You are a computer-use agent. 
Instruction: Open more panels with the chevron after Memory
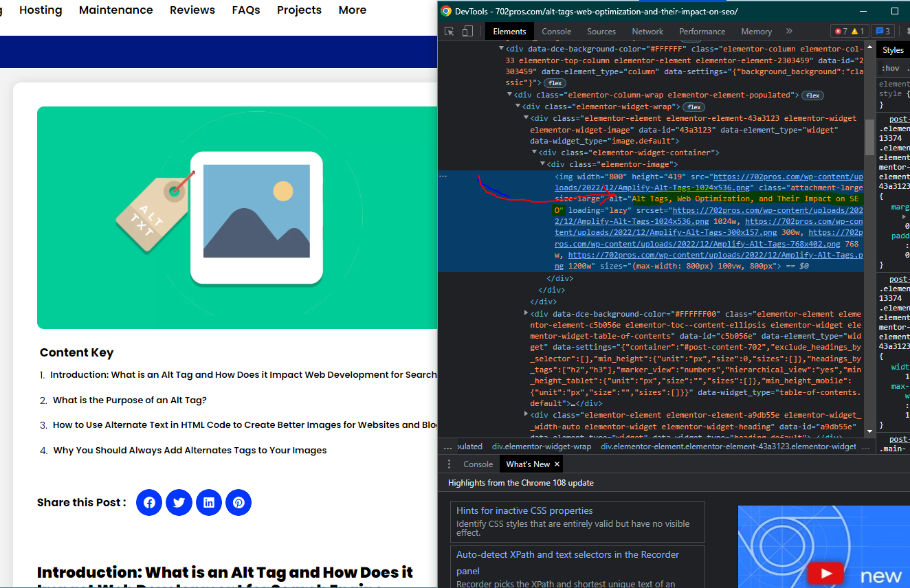coord(789,31)
